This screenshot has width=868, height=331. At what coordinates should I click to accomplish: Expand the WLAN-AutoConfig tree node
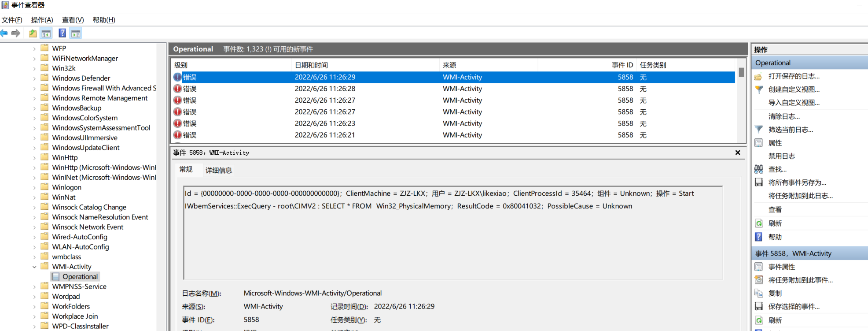34,247
